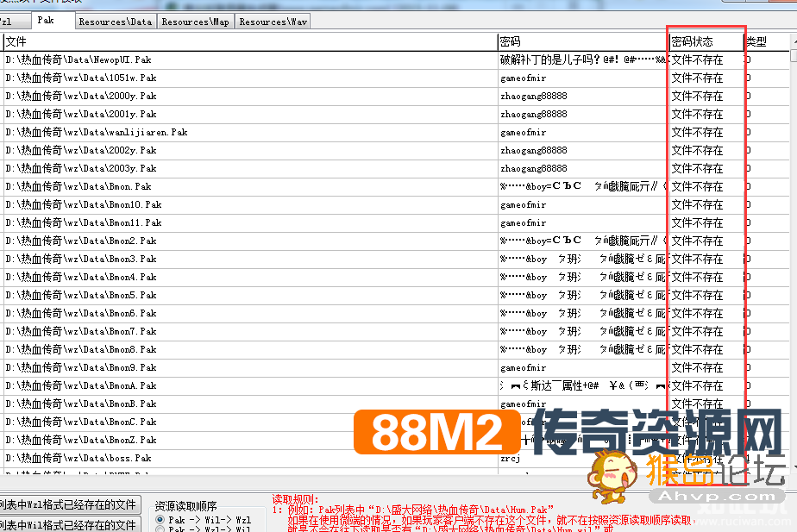Open the Resources\Wav tab
Image resolution: width=797 pixels, height=532 pixels.
pyautogui.click(x=273, y=22)
